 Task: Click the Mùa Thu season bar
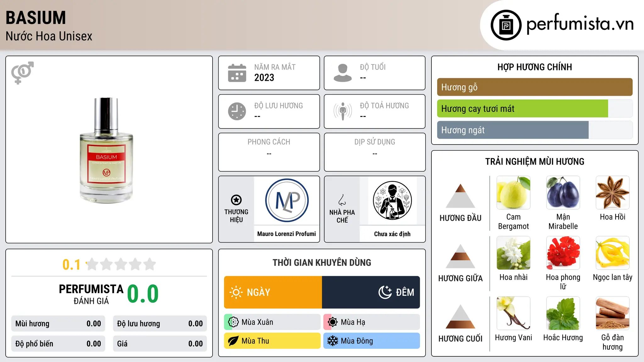pyautogui.click(x=272, y=341)
